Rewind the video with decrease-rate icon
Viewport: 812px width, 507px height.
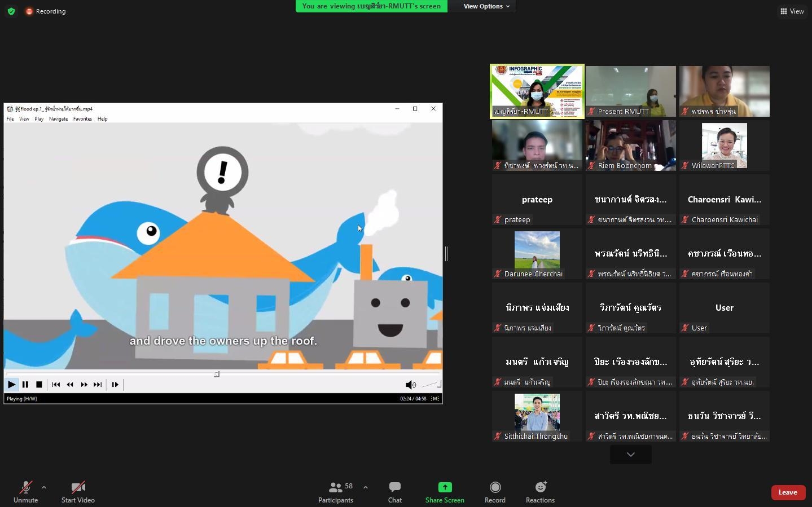[x=70, y=385]
